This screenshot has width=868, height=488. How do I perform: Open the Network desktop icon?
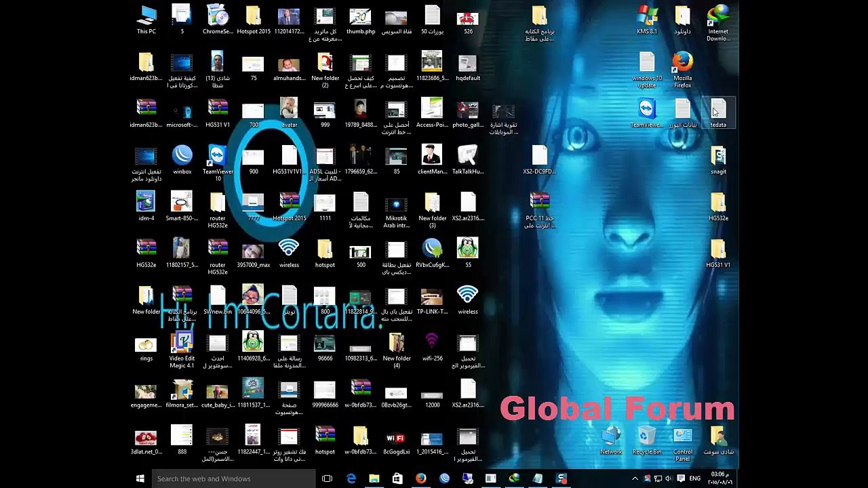[x=611, y=441]
